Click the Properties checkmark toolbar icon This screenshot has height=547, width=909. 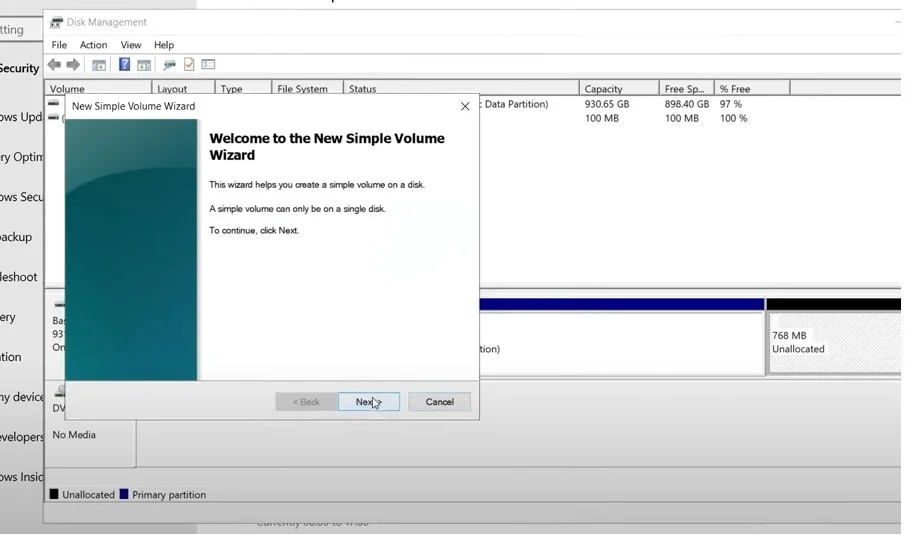click(x=189, y=64)
